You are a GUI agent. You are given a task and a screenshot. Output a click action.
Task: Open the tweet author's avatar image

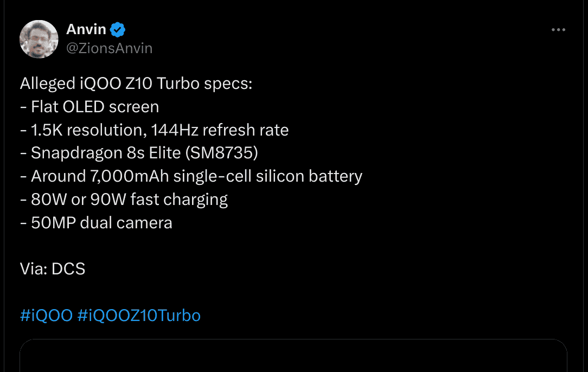pos(39,39)
